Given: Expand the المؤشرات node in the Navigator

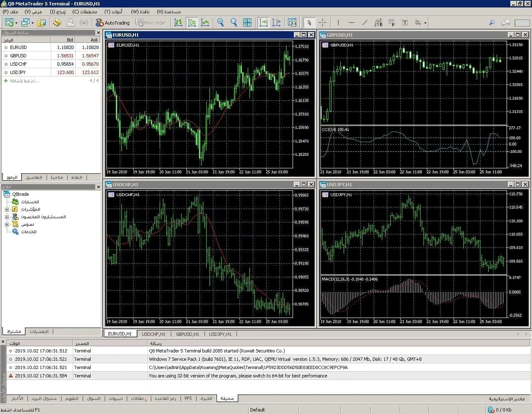Looking at the screenshot, I should pyautogui.click(x=7, y=209).
